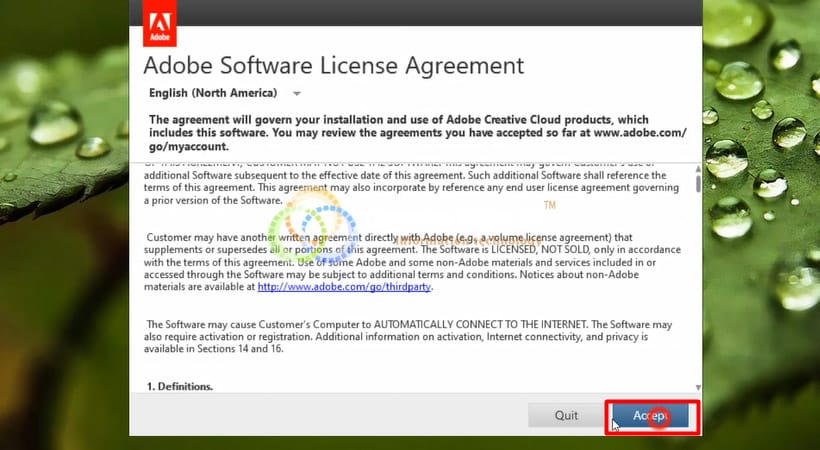This screenshot has width=820, height=450.
Task: Click the bold intro paragraph about Creative Cloud
Action: 417,132
